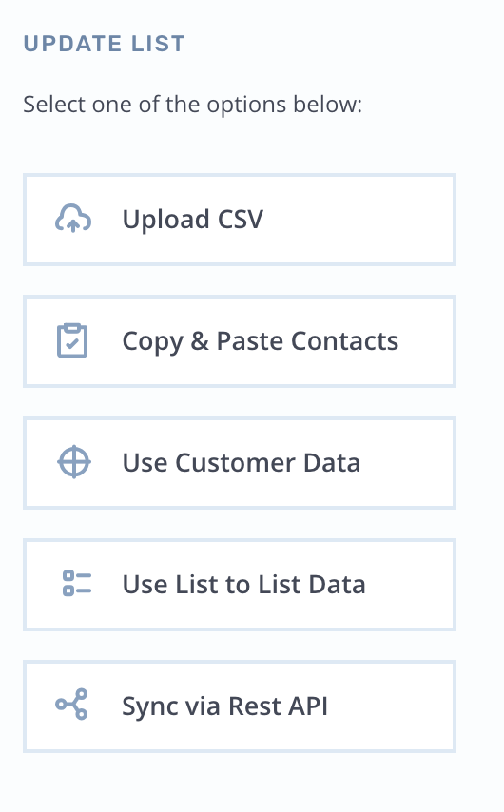504x812 pixels.
Task: Select Sync via Rest API option
Action: click(x=240, y=706)
